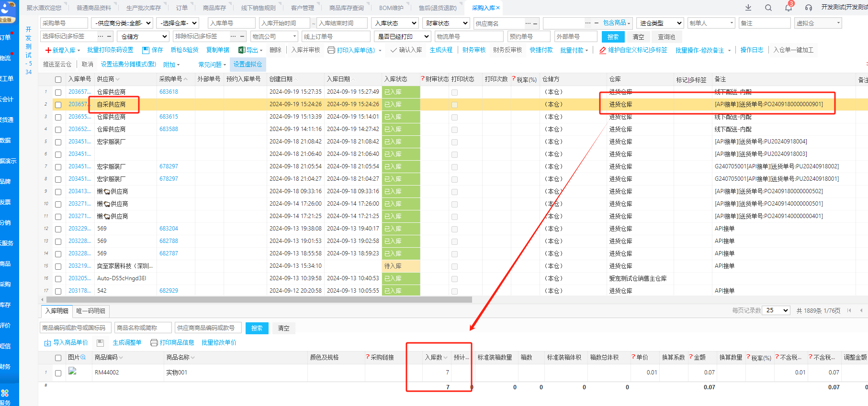Switch to the BOM维护 tab

click(x=391, y=8)
